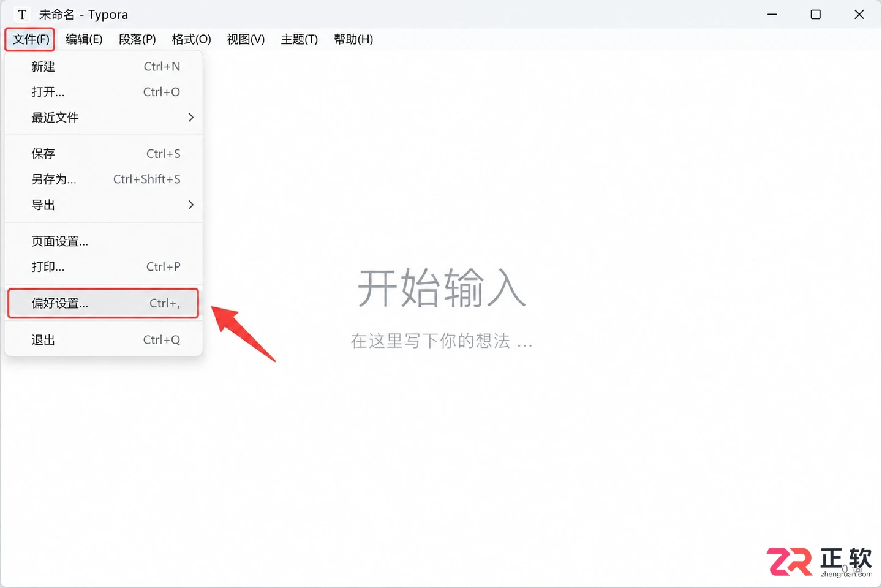Select 退出 to quit Typora

104,340
